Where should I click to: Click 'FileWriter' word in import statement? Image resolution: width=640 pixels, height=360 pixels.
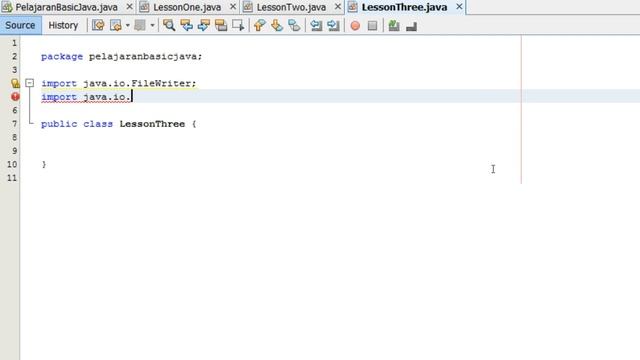[161, 83]
